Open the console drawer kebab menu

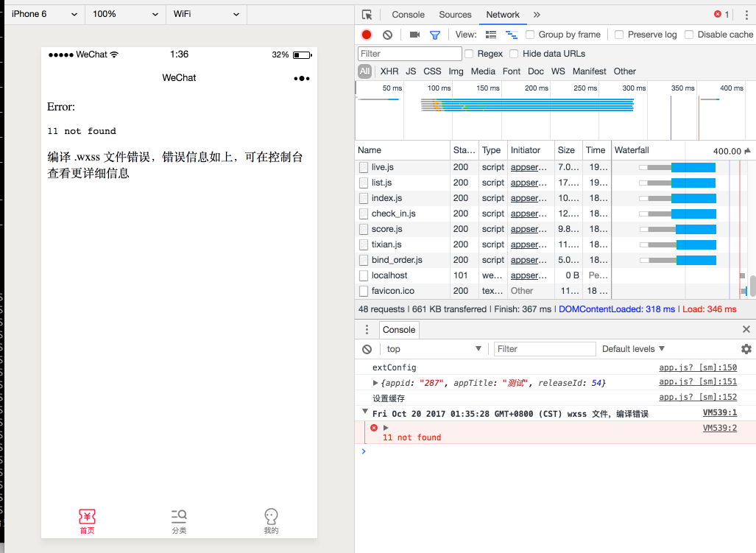pyautogui.click(x=367, y=329)
